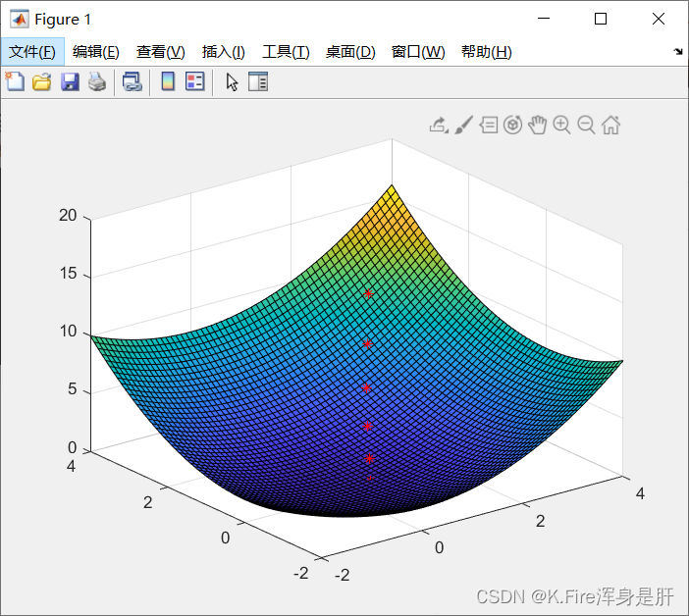
Task: Select the Zoom In magnifier
Action: click(x=561, y=126)
